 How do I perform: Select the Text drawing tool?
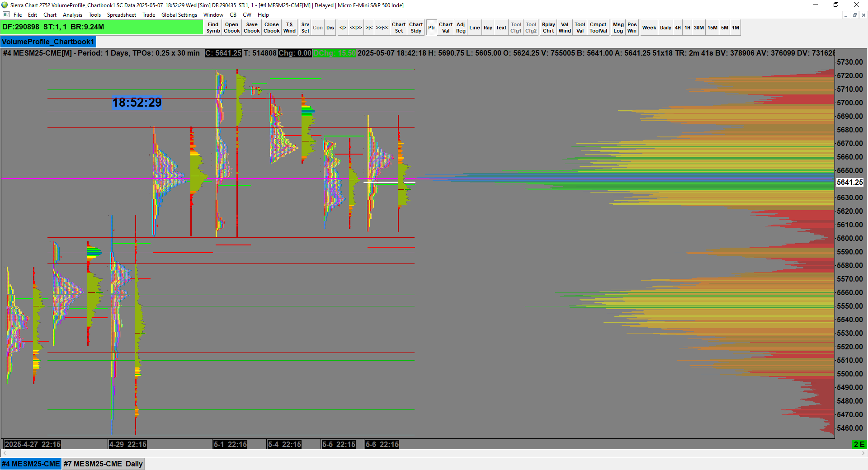click(501, 28)
